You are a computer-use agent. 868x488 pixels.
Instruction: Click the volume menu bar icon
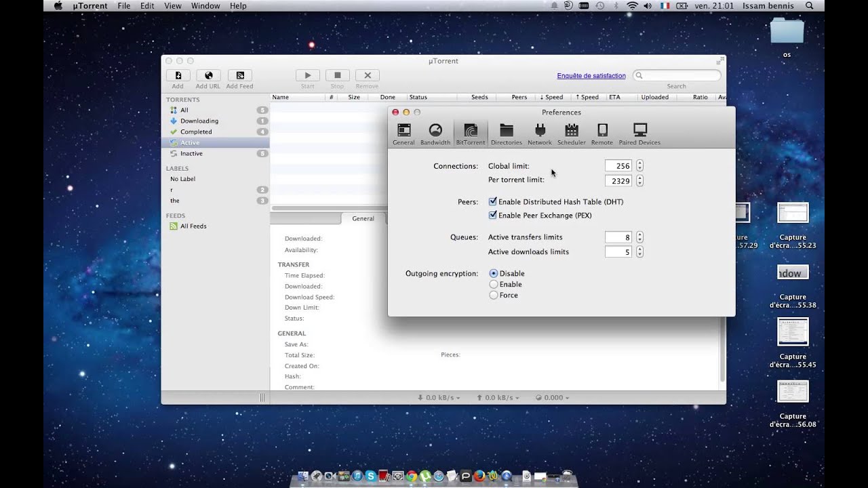pyautogui.click(x=648, y=5)
